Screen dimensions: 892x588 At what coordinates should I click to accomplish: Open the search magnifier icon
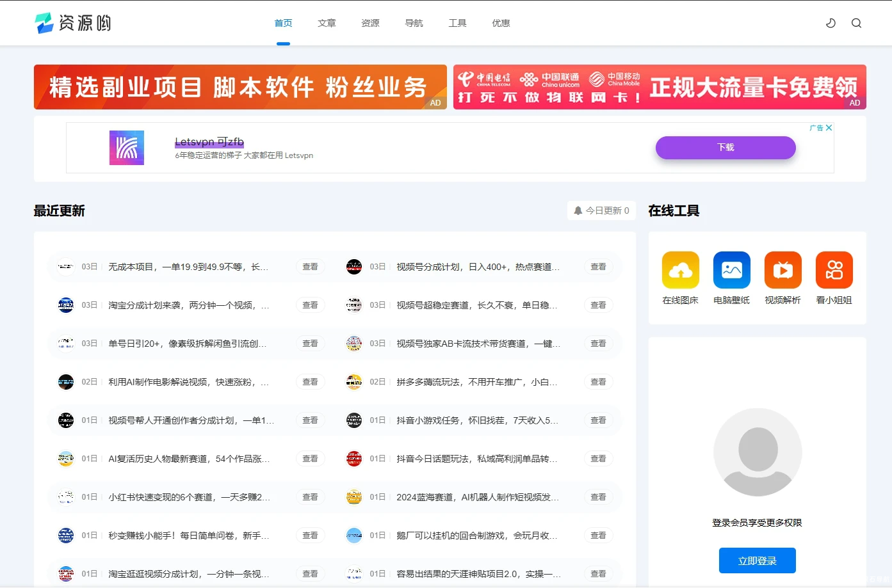[856, 23]
